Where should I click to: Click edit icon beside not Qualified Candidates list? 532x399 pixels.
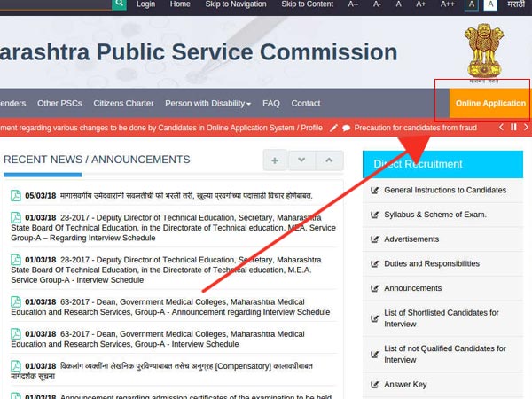[x=374, y=355]
